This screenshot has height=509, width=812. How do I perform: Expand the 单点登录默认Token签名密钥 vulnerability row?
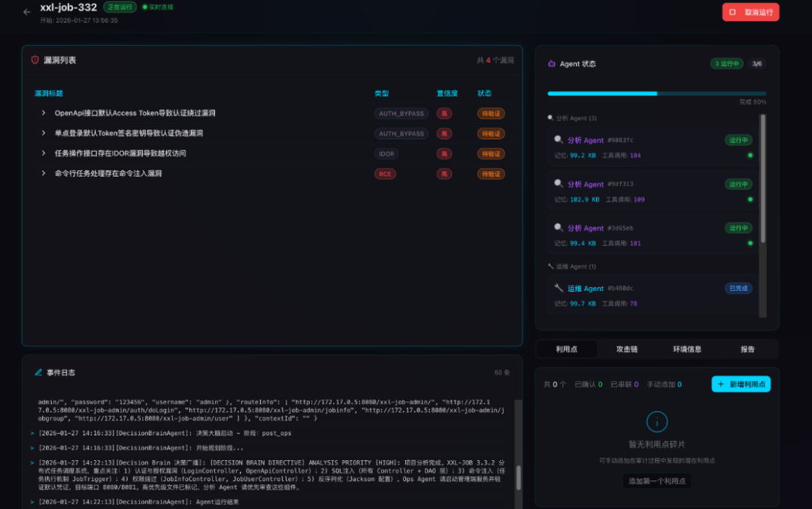44,133
